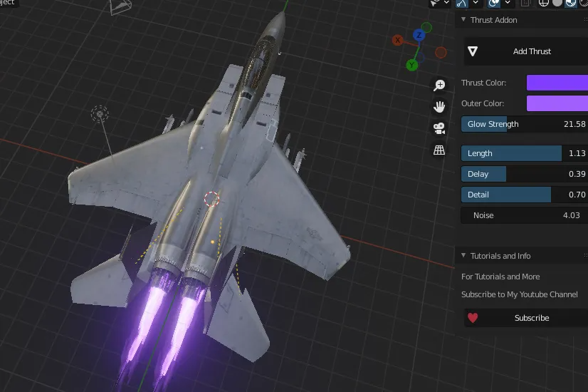Click the 'Outer Color:' label

482,103
